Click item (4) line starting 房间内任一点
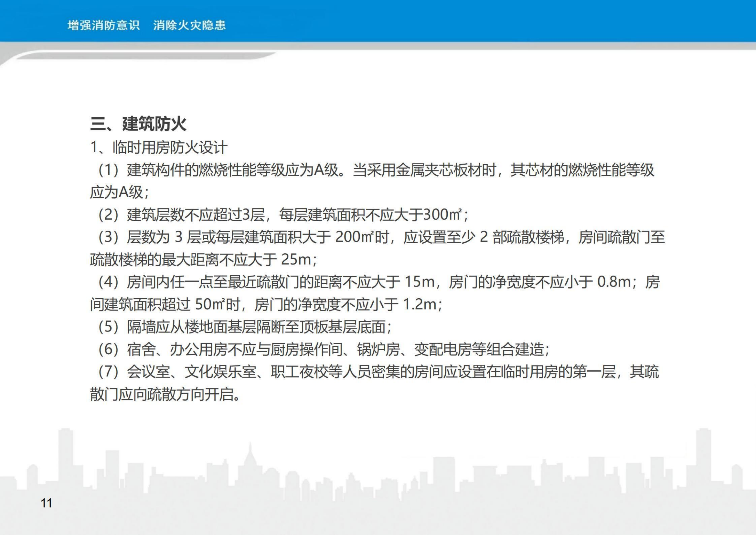 pyautogui.click(x=379, y=282)
